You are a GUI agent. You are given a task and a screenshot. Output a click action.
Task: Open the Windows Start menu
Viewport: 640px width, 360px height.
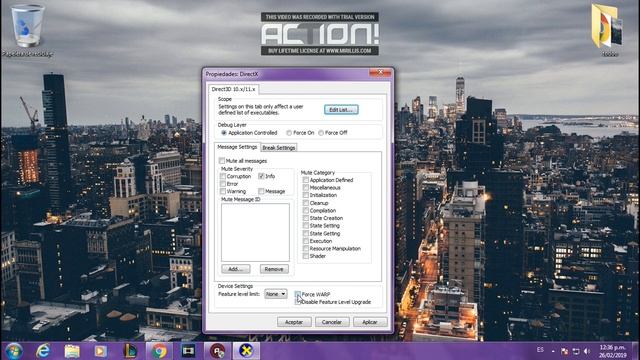[x=13, y=351]
